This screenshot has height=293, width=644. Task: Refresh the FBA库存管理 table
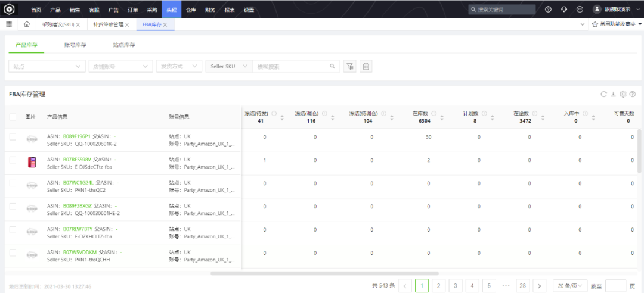[603, 94]
